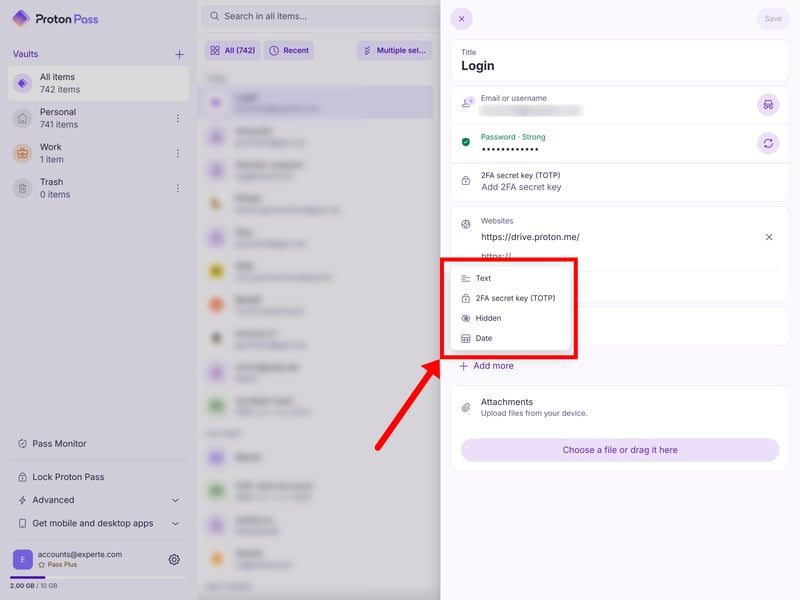Remove the drive.proton.me website entry
800x600 pixels.
[769, 237]
